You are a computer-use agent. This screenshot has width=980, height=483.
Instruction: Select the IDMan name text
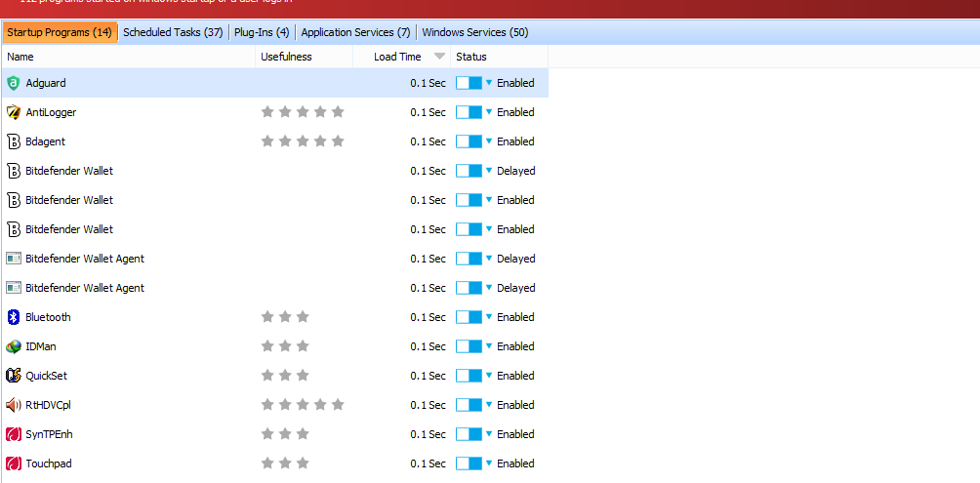coord(41,346)
